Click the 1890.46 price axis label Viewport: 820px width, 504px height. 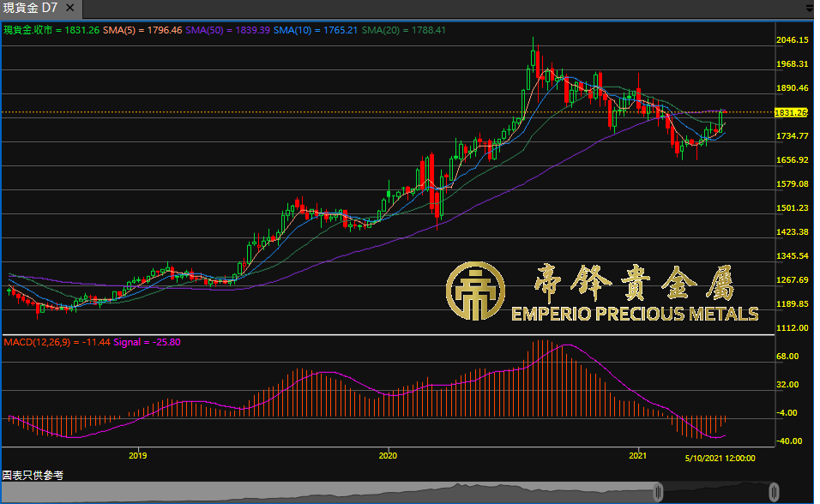coord(793,88)
